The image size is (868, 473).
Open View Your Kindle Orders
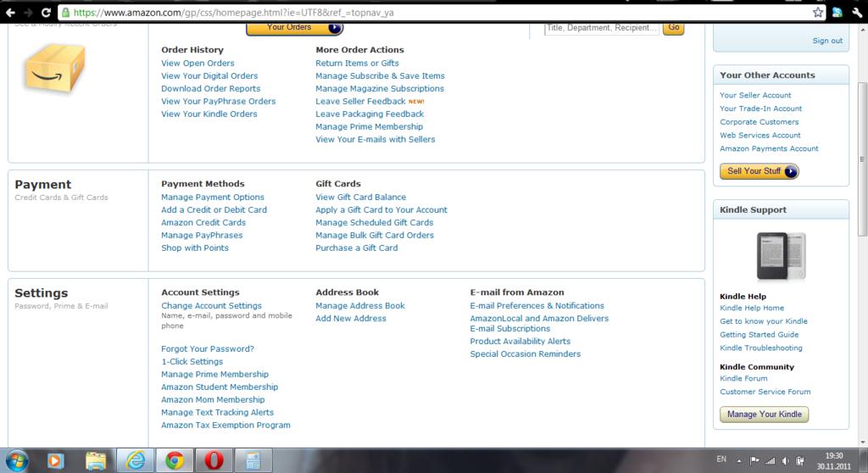209,114
